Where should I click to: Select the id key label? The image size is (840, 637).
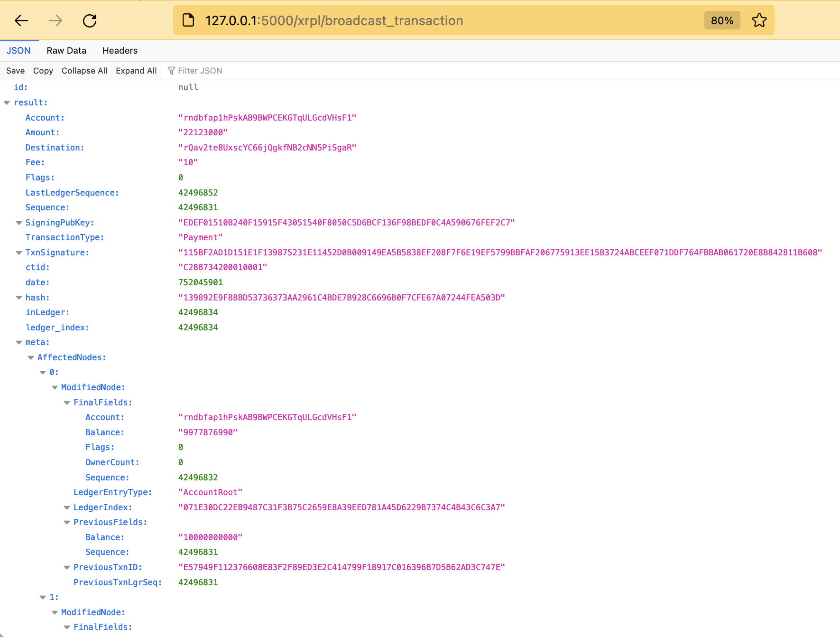pos(21,87)
